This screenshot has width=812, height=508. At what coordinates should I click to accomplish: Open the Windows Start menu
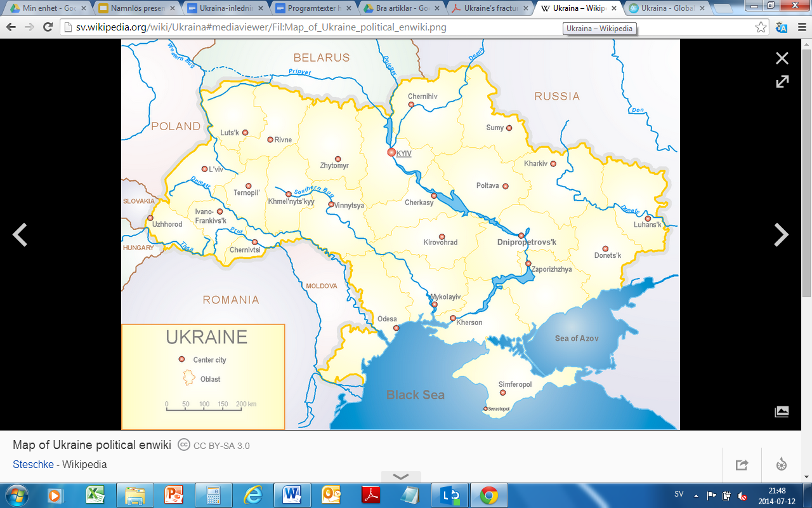pos(16,495)
